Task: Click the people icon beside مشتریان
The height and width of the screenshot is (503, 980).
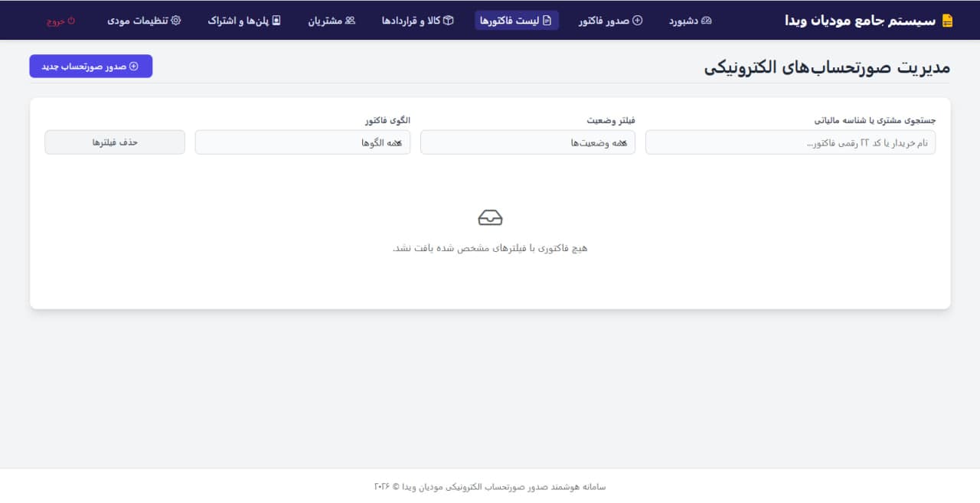Action: coord(351,21)
